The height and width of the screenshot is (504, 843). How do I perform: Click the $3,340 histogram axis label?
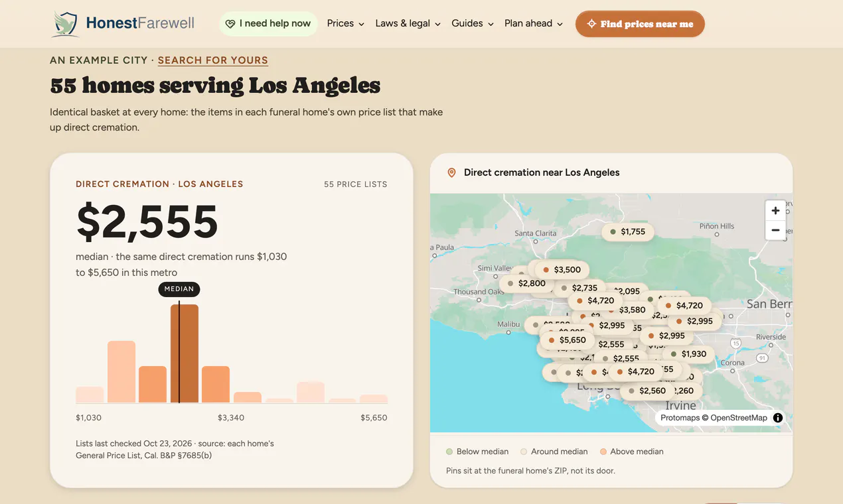coord(231,418)
